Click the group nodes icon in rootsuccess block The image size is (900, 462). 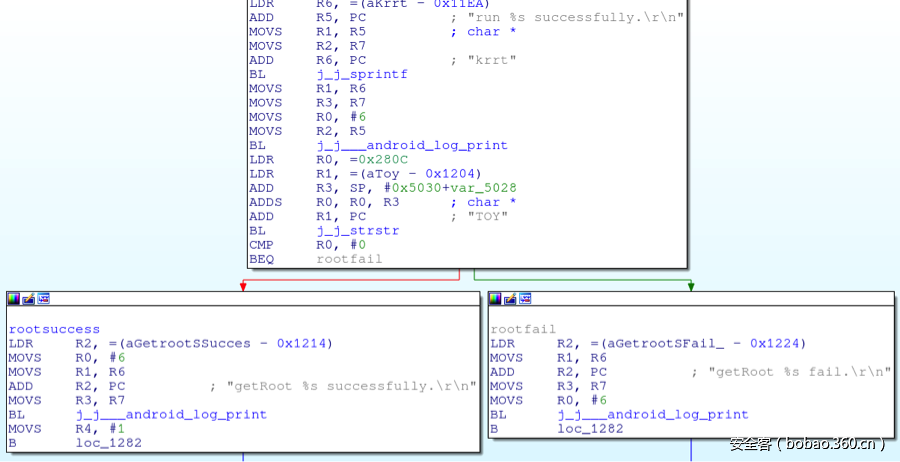click(43, 298)
